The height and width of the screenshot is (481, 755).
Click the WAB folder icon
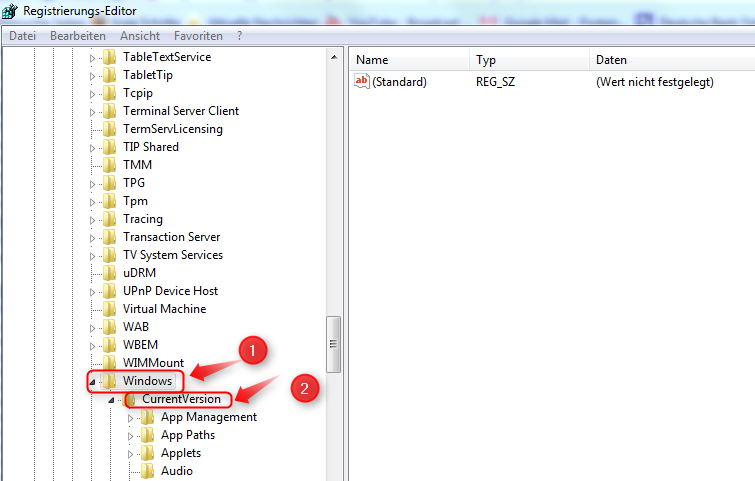pyautogui.click(x=109, y=327)
